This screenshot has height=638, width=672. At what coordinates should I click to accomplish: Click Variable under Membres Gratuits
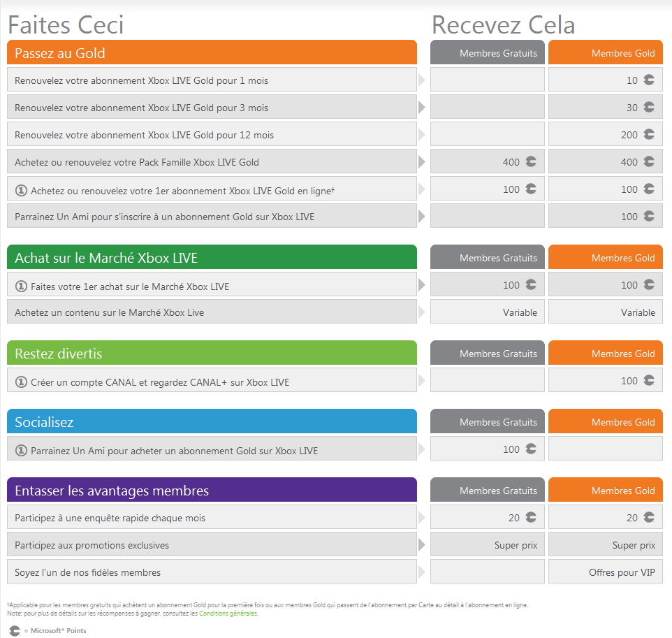pos(520,312)
